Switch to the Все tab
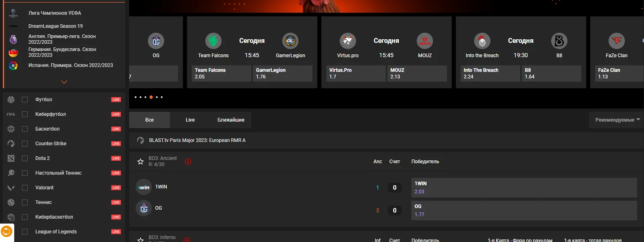 point(150,120)
